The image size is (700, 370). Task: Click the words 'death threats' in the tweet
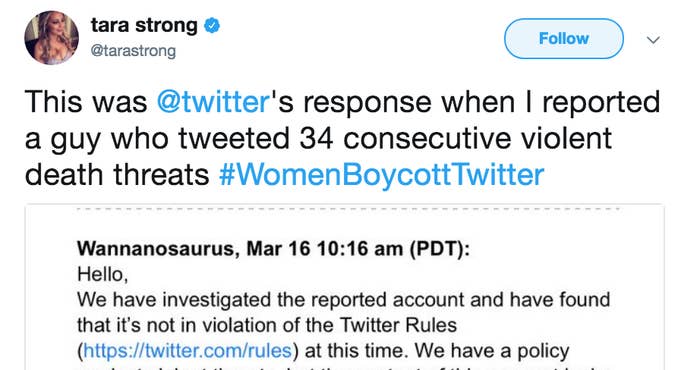117,175
